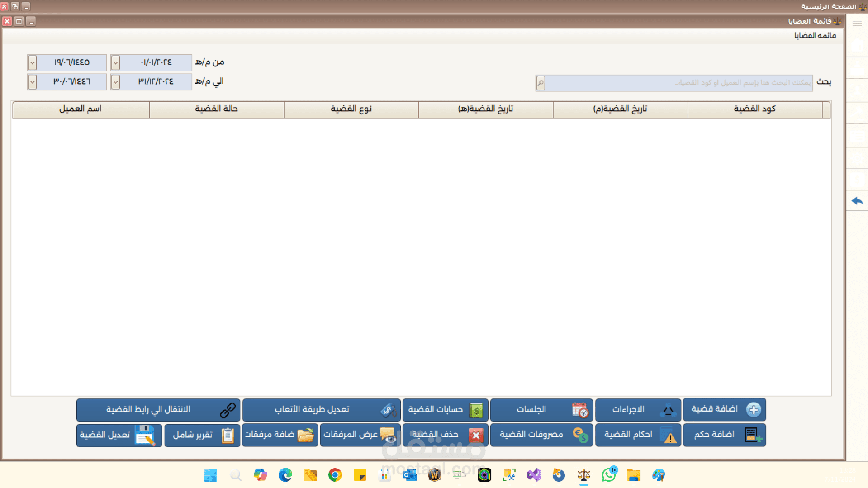Open Sticky Notes from the taskbar
This screenshot has width=868, height=488.
[360, 475]
